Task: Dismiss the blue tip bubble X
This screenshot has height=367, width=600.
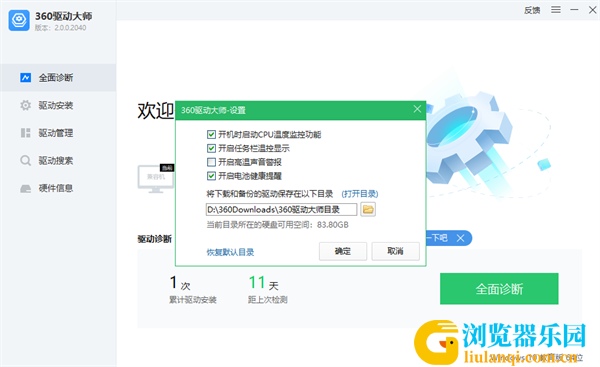Action: (x=461, y=238)
